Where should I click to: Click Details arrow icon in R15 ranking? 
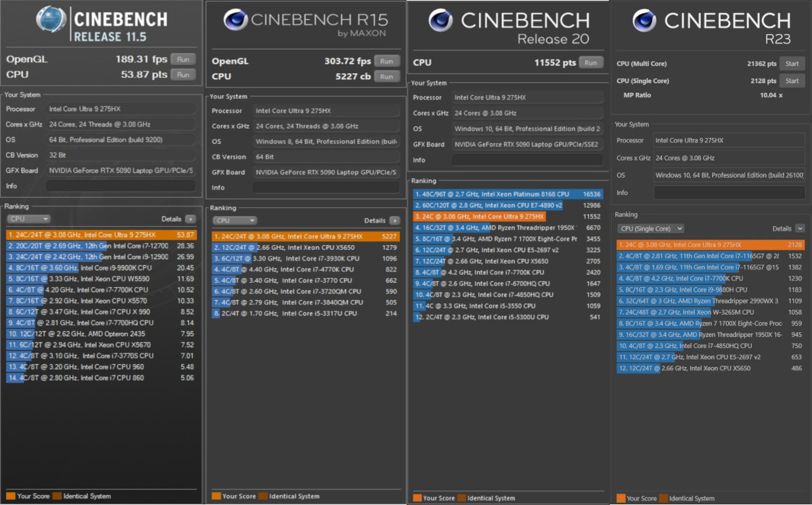tap(394, 221)
